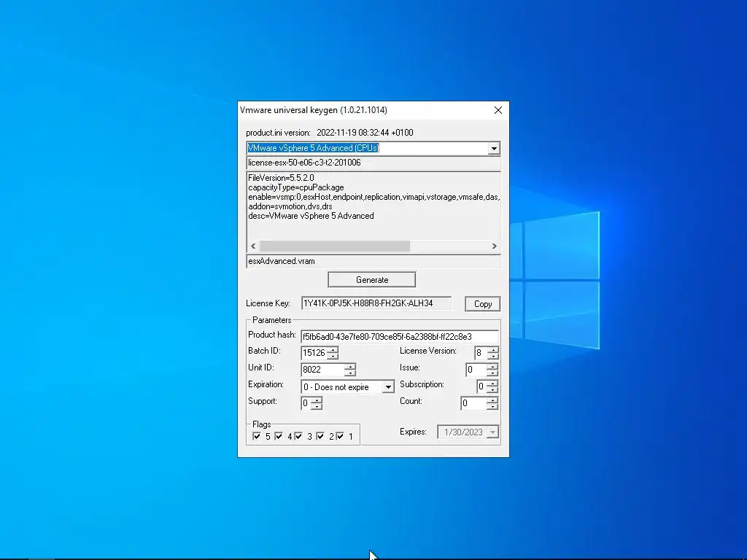747x560 pixels.
Task: Increase the Subscription value
Action: tap(492, 384)
